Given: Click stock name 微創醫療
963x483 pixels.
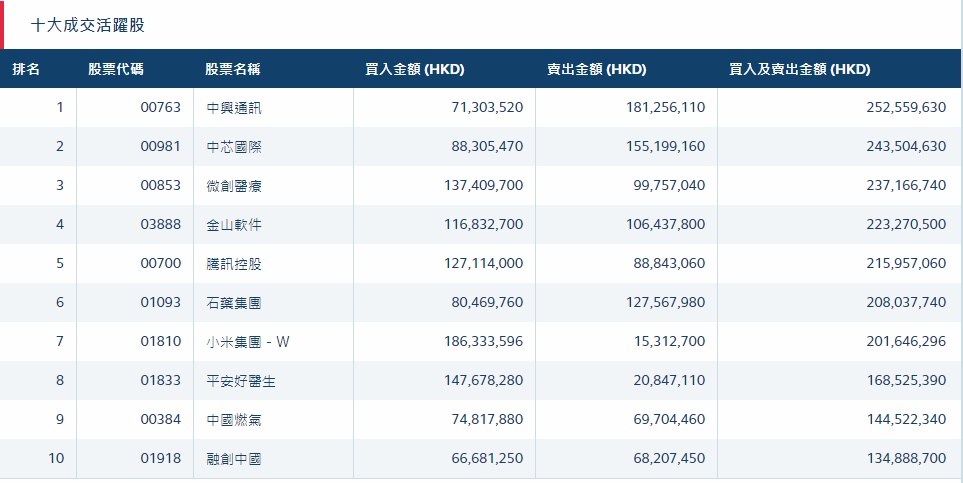Looking at the screenshot, I should [234, 186].
